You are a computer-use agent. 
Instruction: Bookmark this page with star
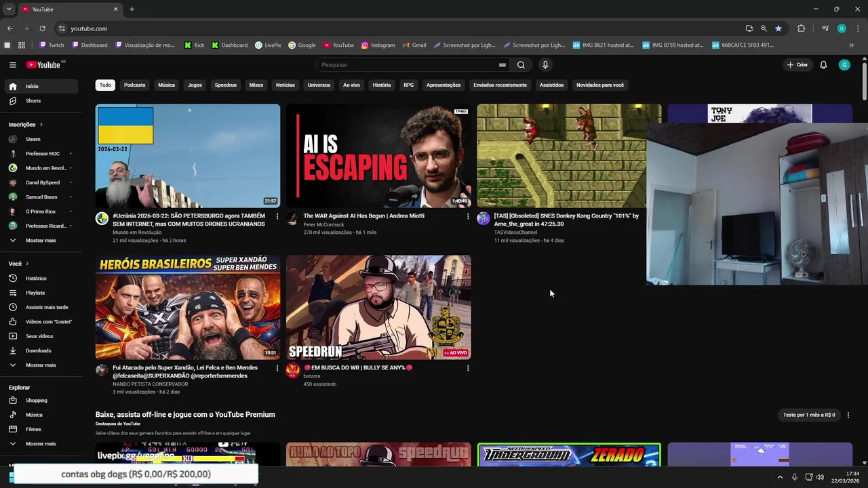pos(778,28)
